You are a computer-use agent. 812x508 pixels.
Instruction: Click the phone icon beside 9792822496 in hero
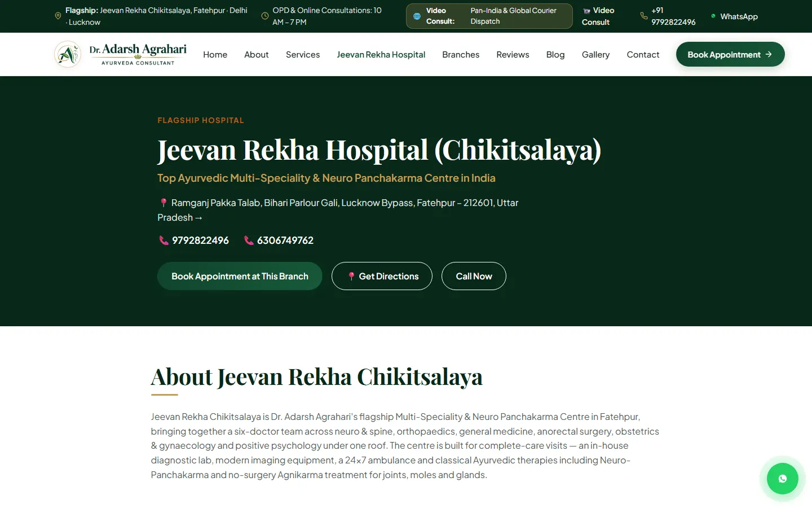click(x=164, y=240)
